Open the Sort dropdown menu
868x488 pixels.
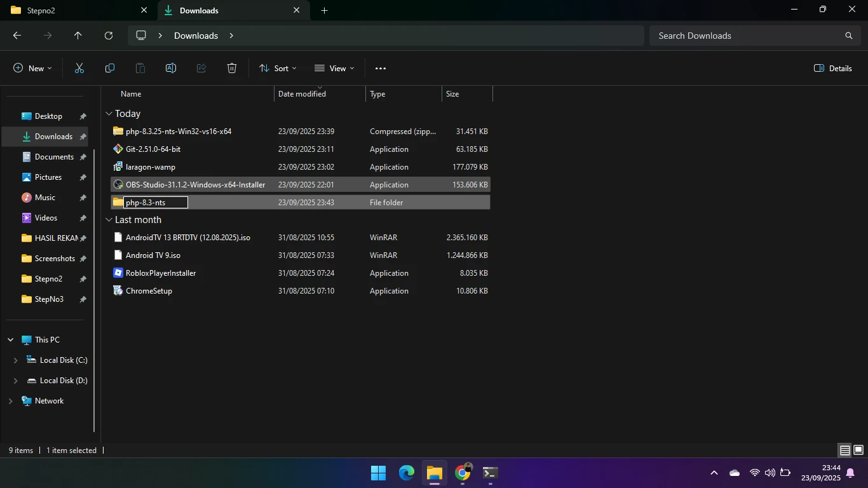click(278, 68)
